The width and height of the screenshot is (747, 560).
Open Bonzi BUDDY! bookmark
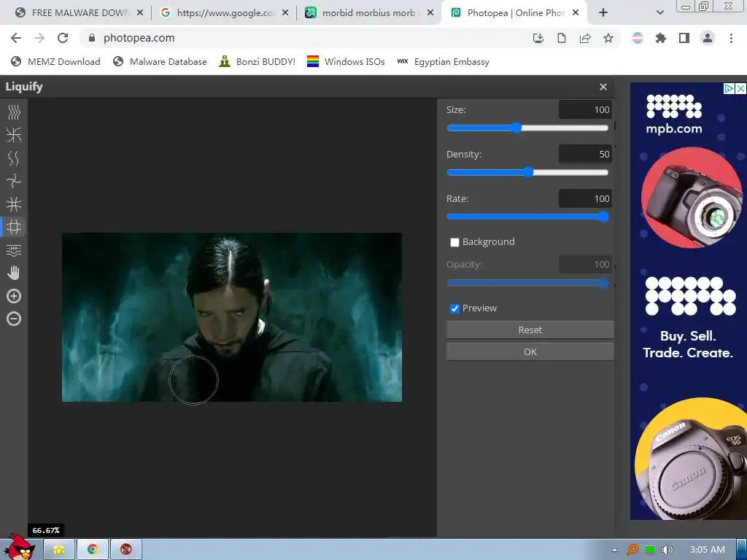258,62
